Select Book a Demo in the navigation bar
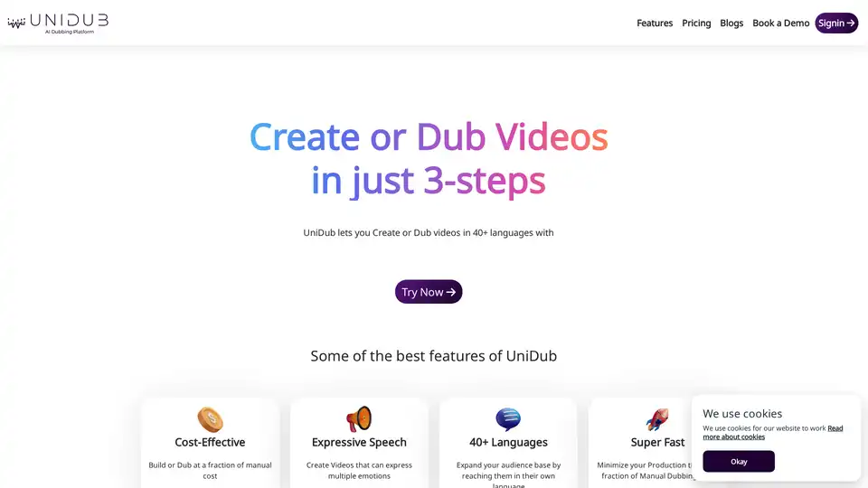This screenshot has height=488, width=868. 781,23
